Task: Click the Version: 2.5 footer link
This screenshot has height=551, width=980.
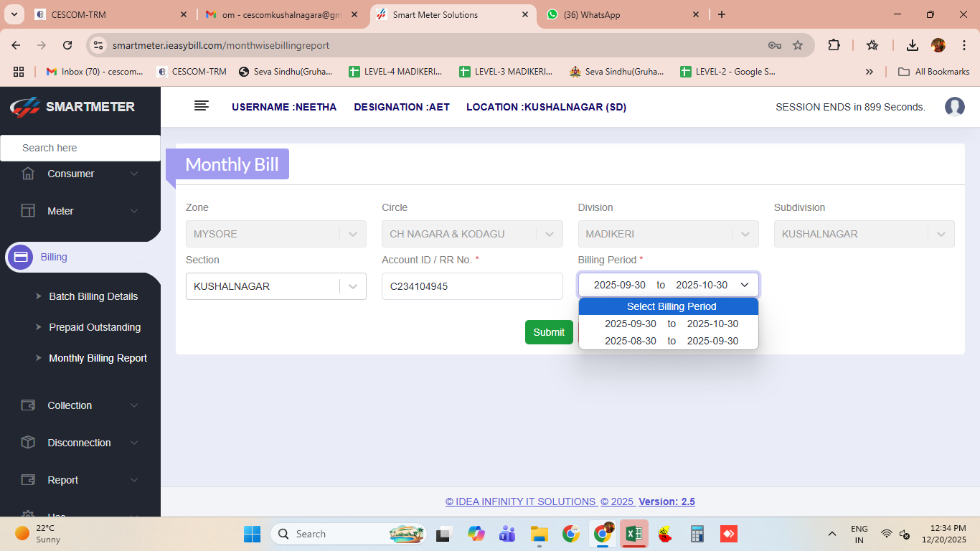Action: (666, 501)
